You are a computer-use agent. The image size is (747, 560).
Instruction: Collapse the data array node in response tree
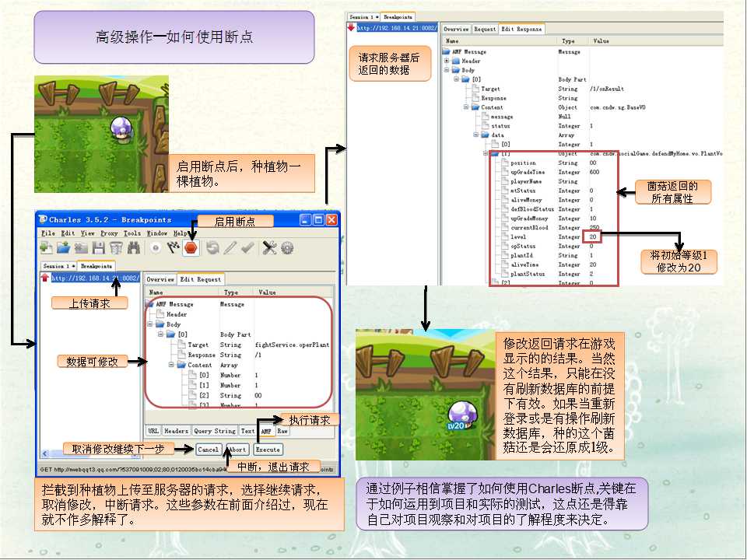[475, 135]
